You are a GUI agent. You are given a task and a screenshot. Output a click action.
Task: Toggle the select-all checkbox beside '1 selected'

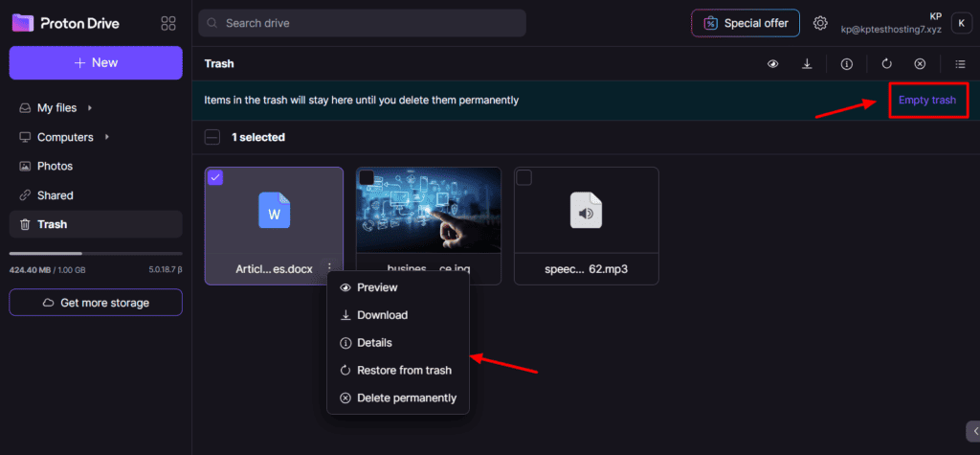pos(212,137)
